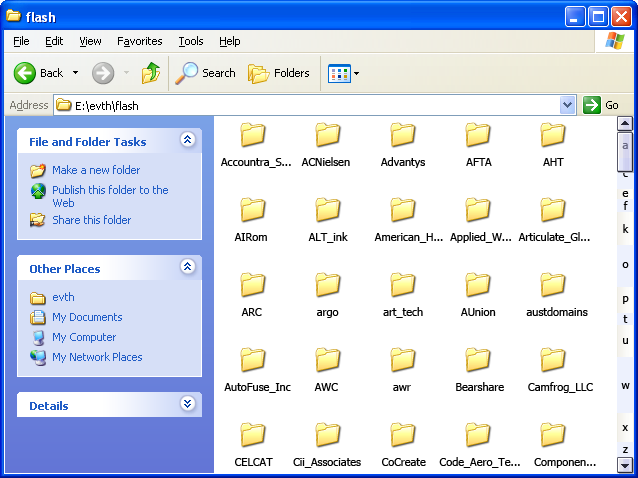The image size is (638, 478).
Task: Select the AutoFuse_Inc folder icon
Action: 252,359
